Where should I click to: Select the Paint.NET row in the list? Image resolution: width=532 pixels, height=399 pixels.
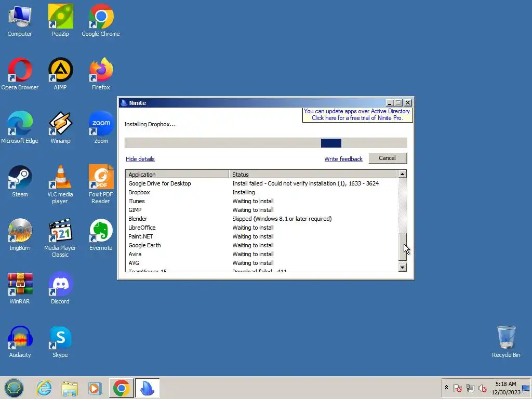261,236
